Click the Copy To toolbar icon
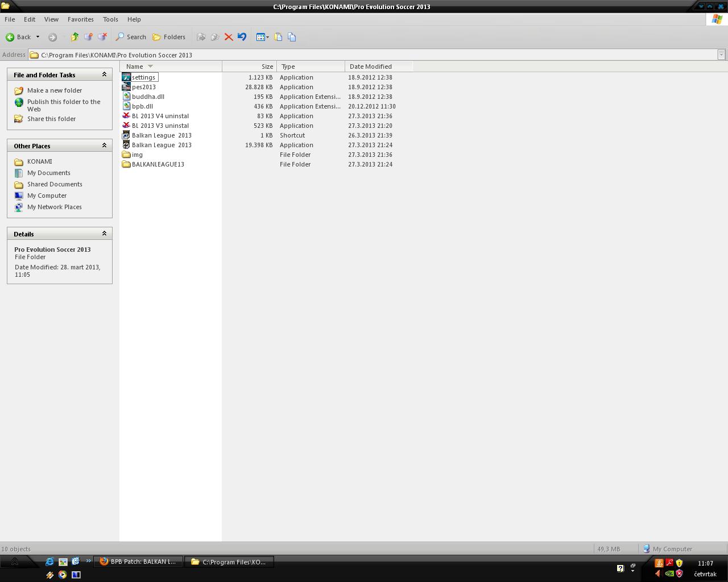This screenshot has height=582, width=728. point(214,37)
